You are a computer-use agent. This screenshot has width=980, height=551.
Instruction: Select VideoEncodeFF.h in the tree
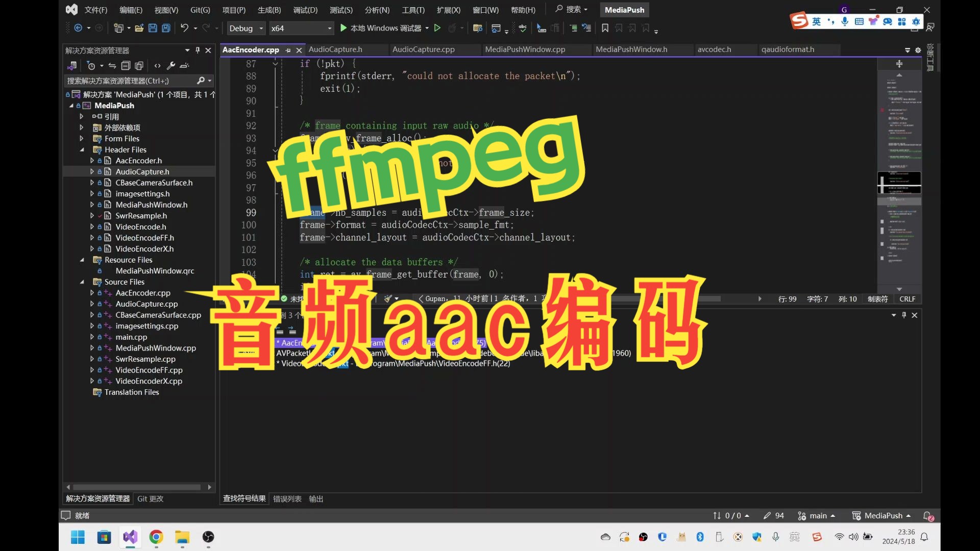click(144, 238)
